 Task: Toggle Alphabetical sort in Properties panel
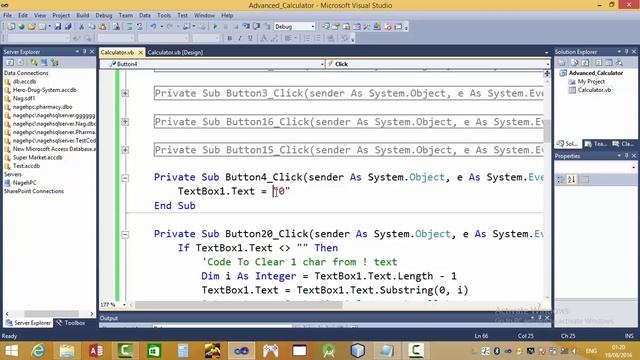click(x=571, y=180)
